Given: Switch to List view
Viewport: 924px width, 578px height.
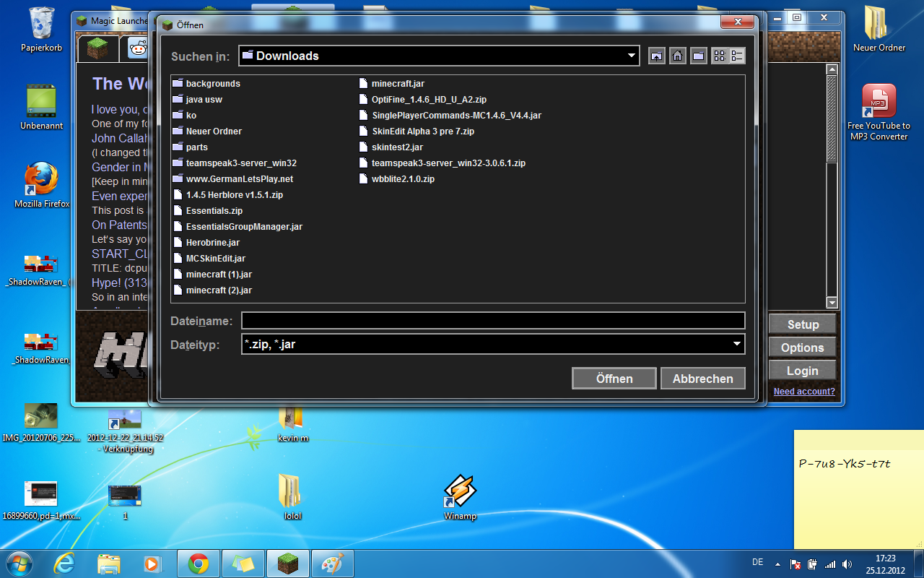Looking at the screenshot, I should (720, 56).
